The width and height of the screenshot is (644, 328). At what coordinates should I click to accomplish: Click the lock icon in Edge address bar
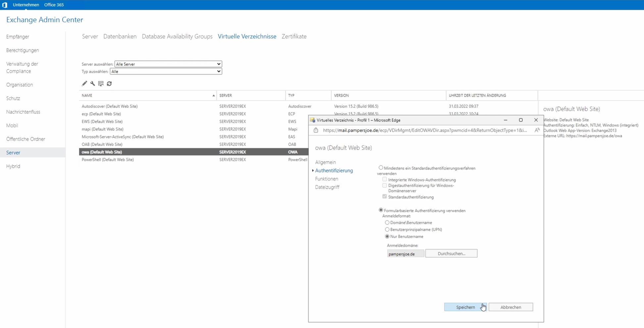click(x=316, y=130)
